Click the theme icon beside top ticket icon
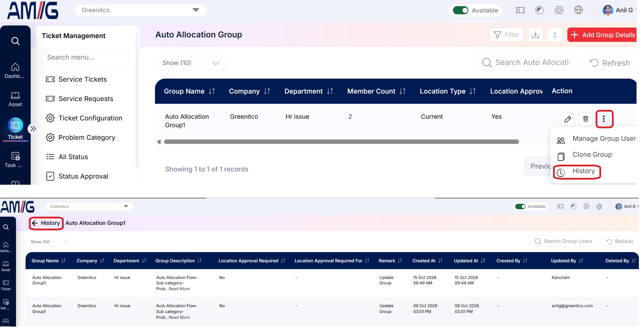 (x=539, y=10)
